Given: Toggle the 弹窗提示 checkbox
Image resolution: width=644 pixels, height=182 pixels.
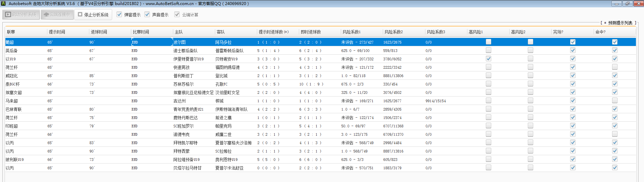Looking at the screenshot, I should coord(119,14).
